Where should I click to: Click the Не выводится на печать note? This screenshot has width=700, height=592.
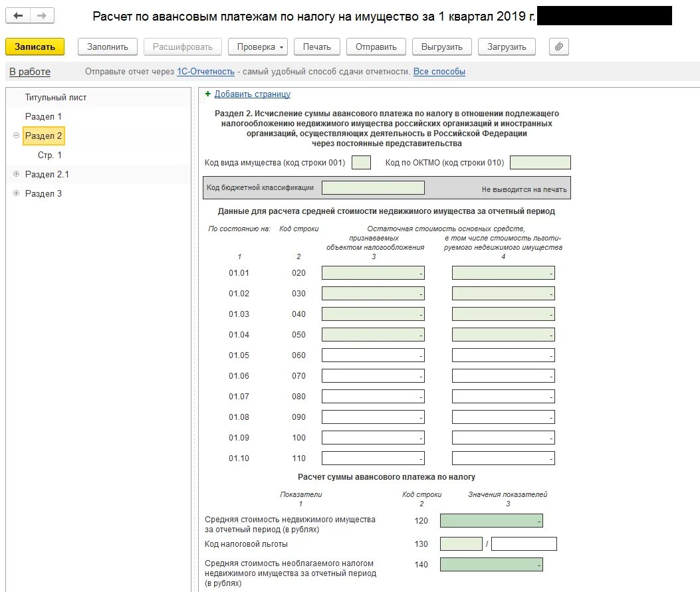[x=524, y=189]
